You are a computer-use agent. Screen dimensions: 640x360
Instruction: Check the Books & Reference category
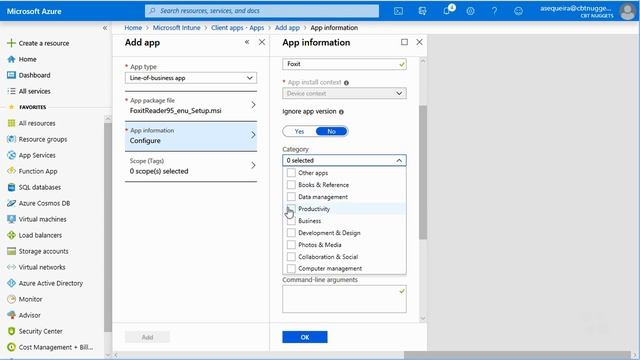[291, 185]
